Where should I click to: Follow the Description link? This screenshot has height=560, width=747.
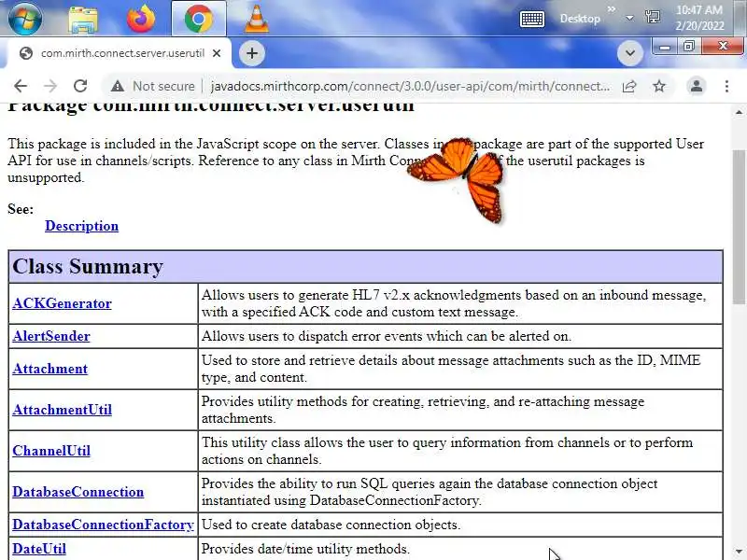pos(81,226)
